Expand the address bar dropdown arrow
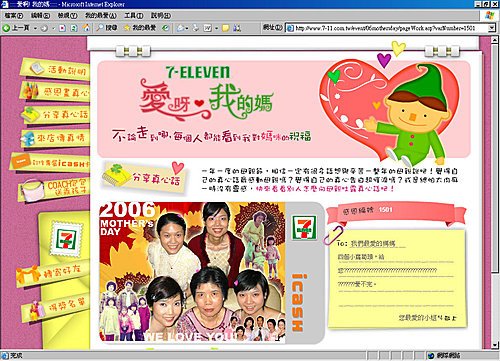 point(492,28)
